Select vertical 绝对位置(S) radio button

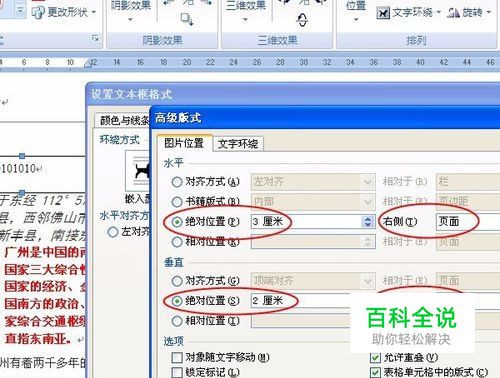pos(177,301)
